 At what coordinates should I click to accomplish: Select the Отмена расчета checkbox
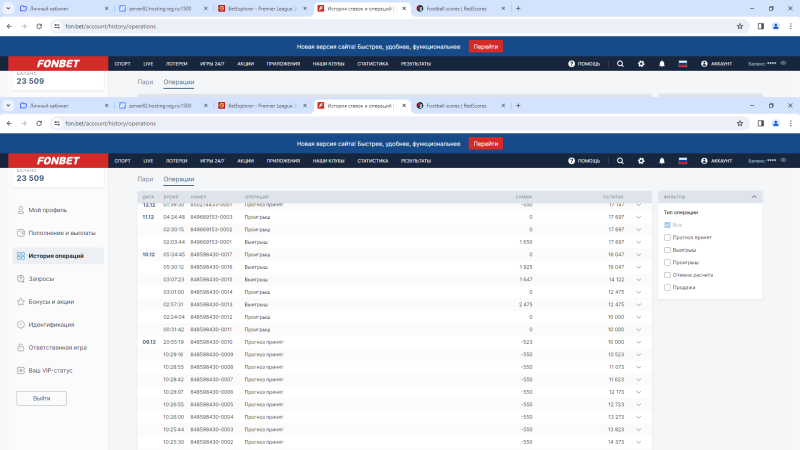(668, 275)
